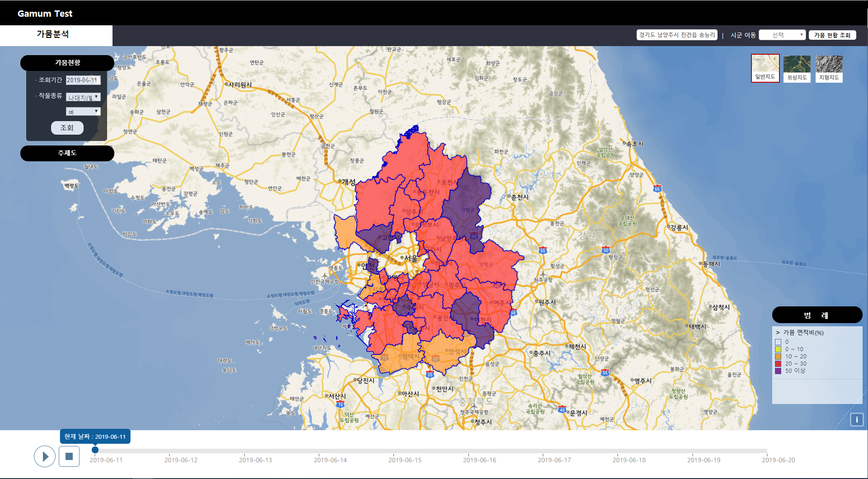Start timeline playback with play button

(x=45, y=456)
